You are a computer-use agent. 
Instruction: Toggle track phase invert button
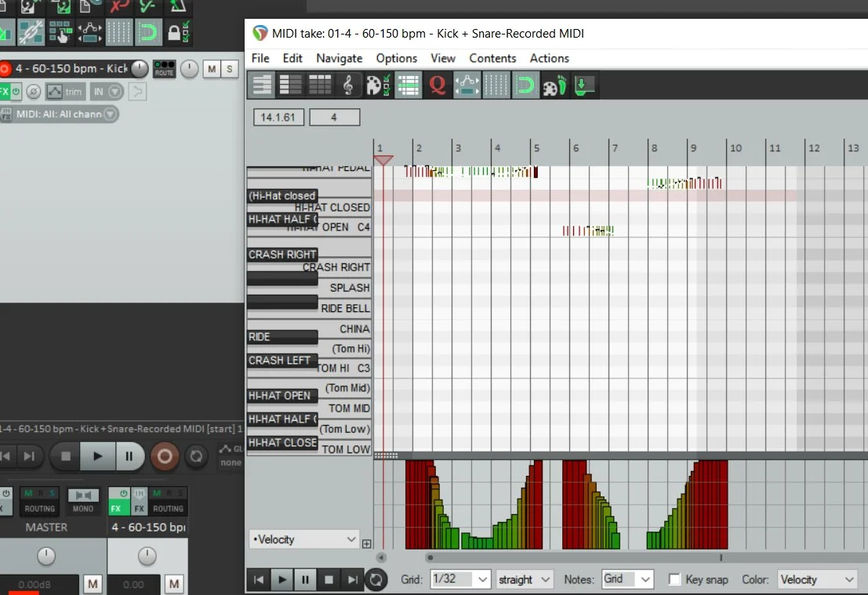[x=33, y=91]
